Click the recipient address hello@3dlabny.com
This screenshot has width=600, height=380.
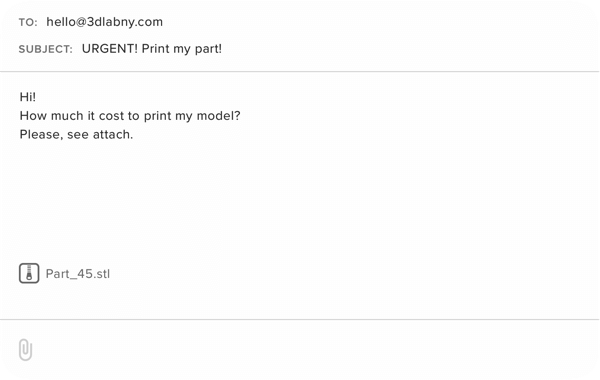(x=104, y=22)
